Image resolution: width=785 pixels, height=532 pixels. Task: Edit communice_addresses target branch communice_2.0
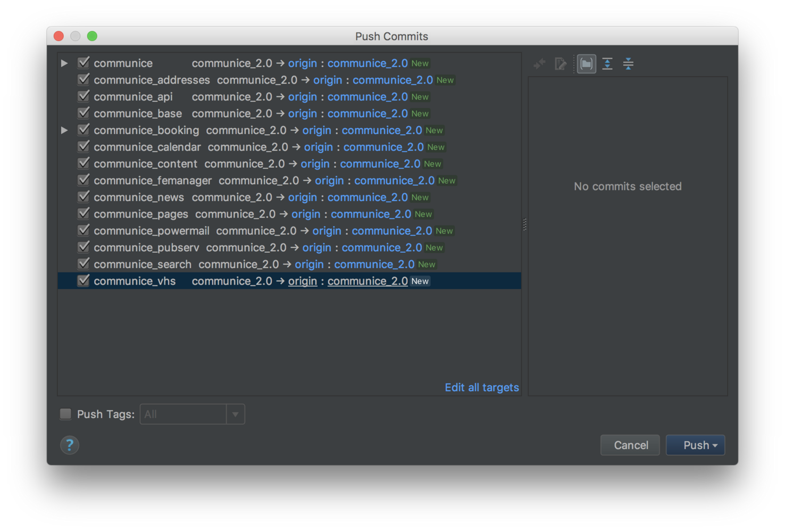(x=392, y=80)
